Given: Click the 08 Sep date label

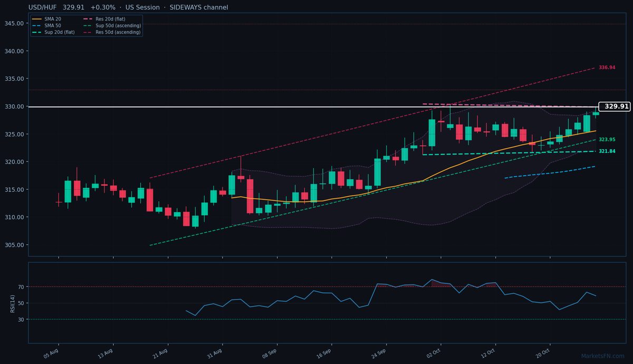Looking at the screenshot, I should pos(269,353).
